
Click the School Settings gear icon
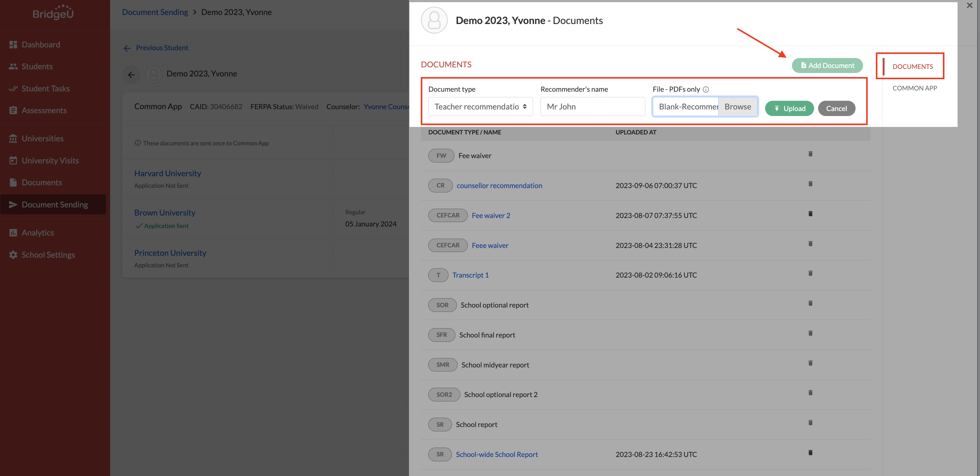[13, 255]
